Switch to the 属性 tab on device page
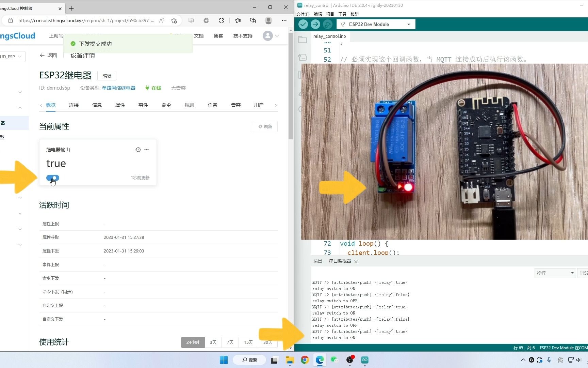This screenshot has width=588, height=368. click(x=120, y=105)
